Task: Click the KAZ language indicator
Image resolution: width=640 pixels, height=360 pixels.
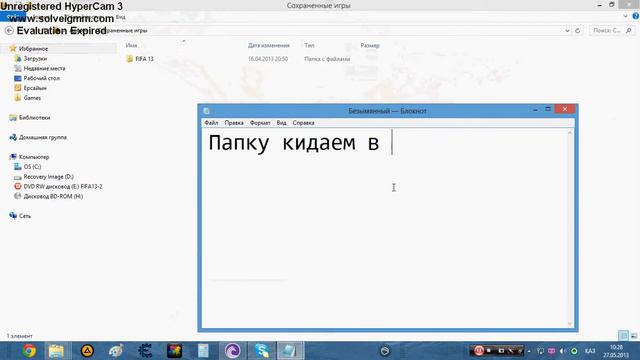Action: tap(590, 351)
